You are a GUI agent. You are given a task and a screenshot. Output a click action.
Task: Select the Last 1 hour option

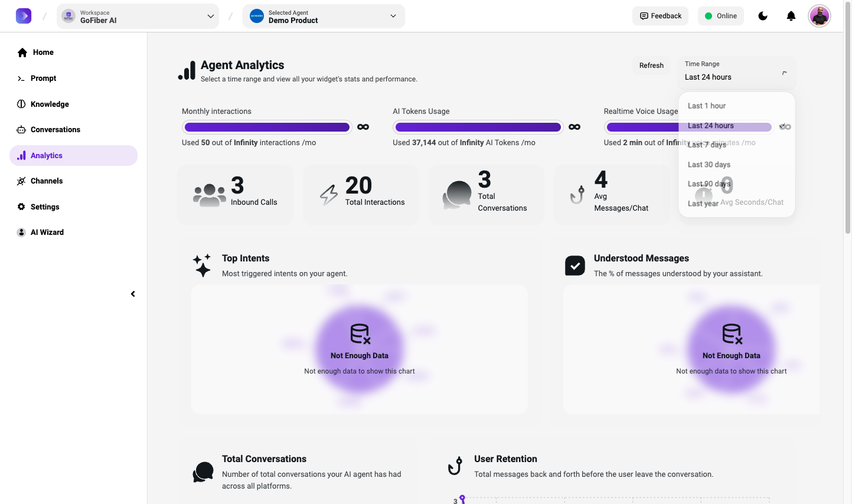click(x=707, y=106)
